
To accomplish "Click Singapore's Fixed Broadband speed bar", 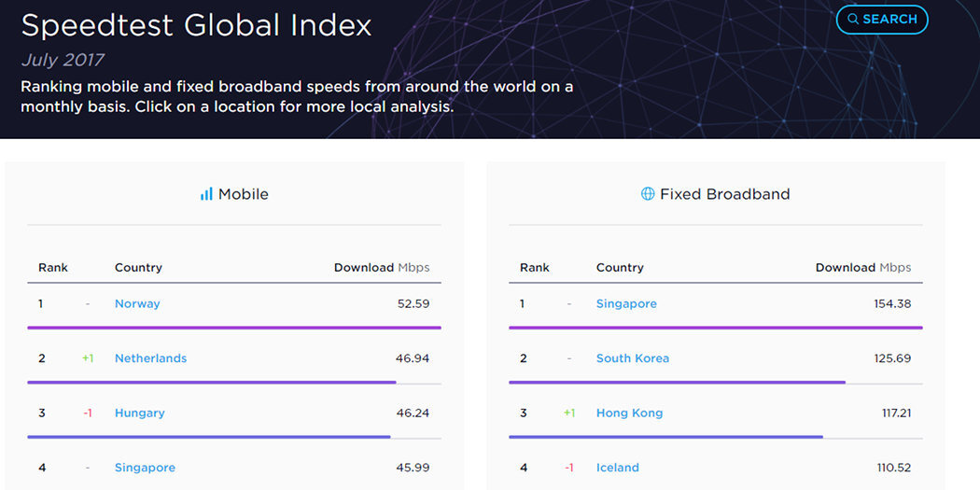I will [716, 327].
